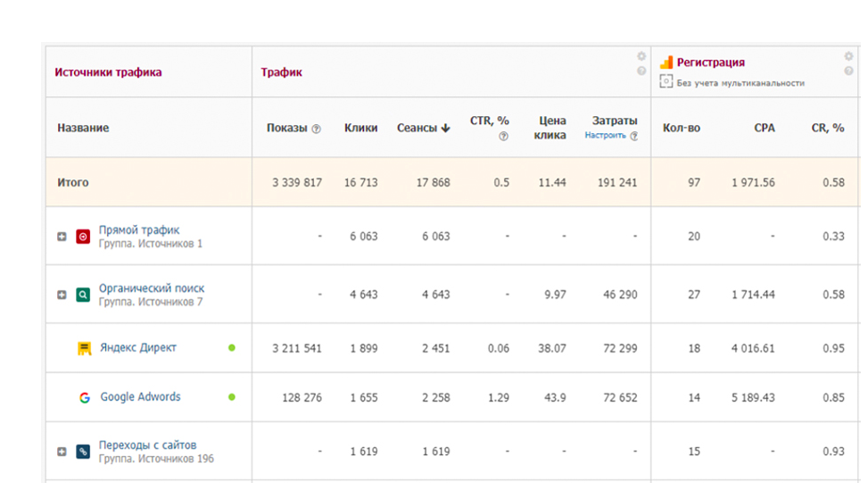The height and width of the screenshot is (491, 868).
Task: Click Google Adwords cost 72 652
Action: pyautogui.click(x=620, y=398)
